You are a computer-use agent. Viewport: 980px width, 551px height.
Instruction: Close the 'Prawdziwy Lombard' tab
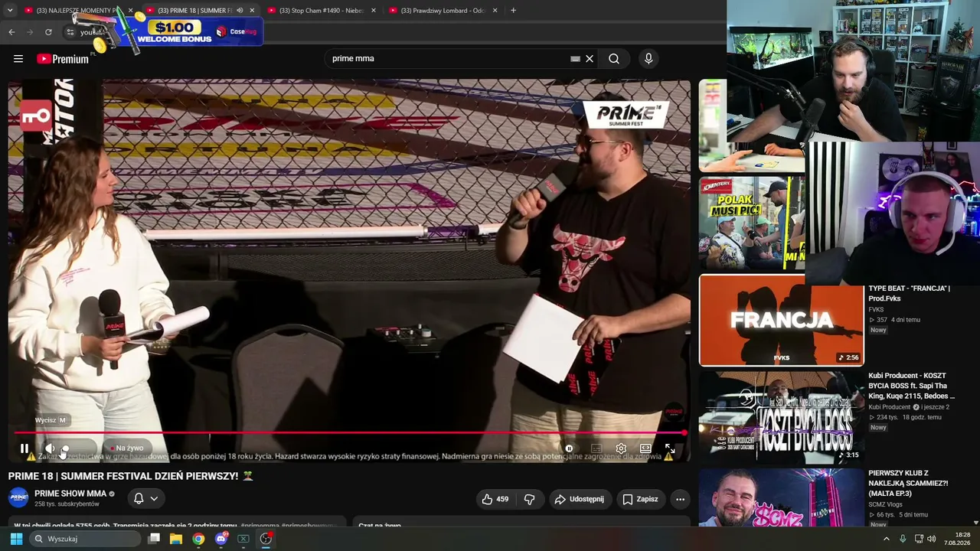click(x=495, y=11)
